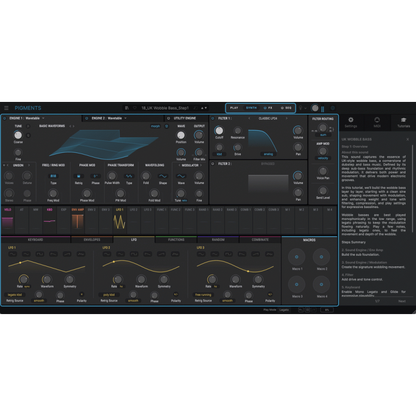Click the Macro 1 knob

pyautogui.click(x=296, y=257)
